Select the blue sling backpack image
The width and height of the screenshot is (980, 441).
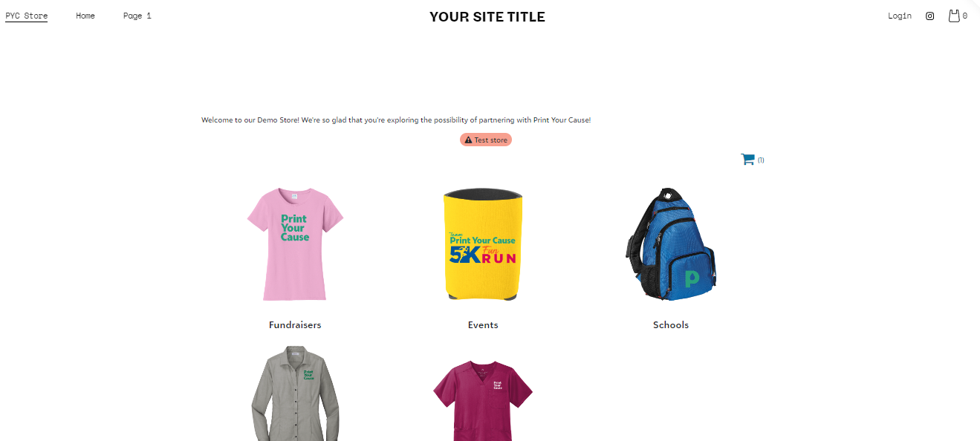tap(670, 244)
